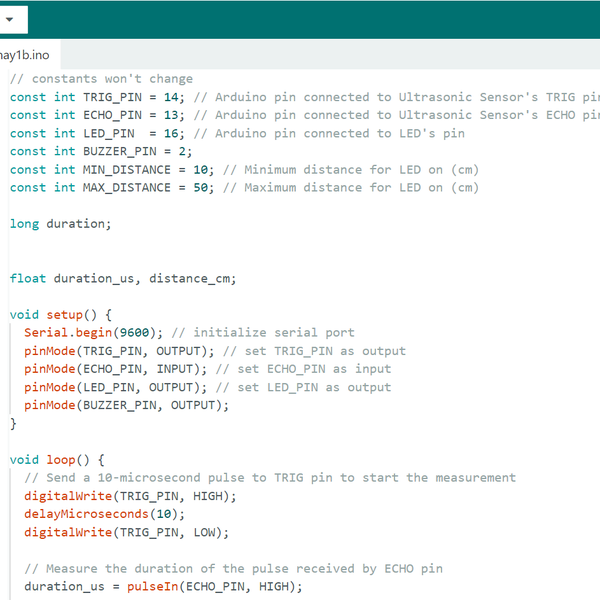
Task: Click the pinMode(BUZZER_PIN, OUTPUT) line
Action: 126,406
